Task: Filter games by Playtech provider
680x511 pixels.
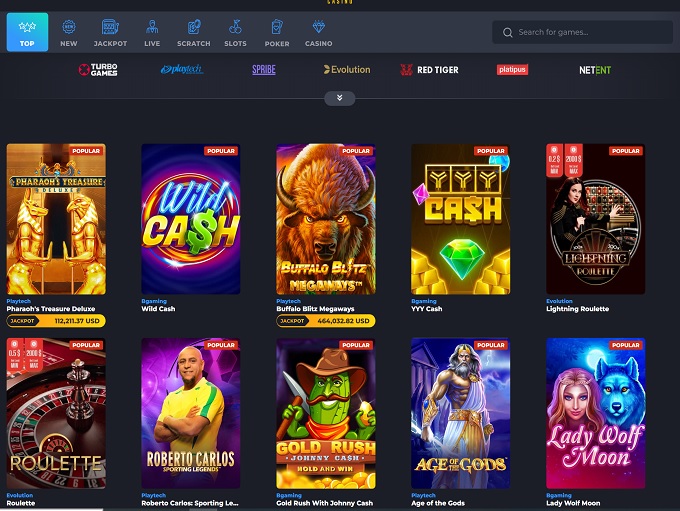Action: (181, 70)
